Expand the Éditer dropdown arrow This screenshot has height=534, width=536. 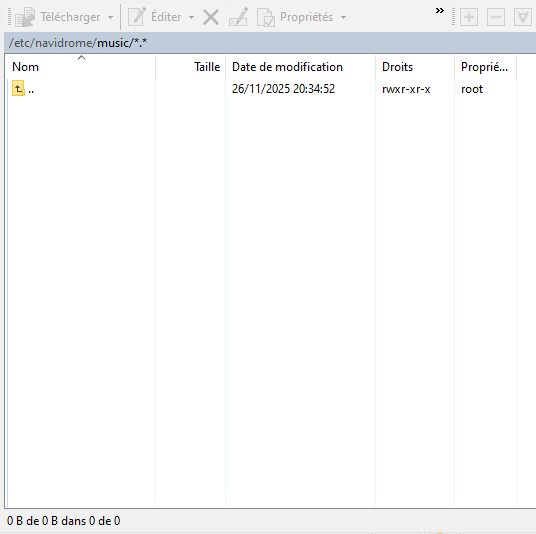click(x=191, y=17)
